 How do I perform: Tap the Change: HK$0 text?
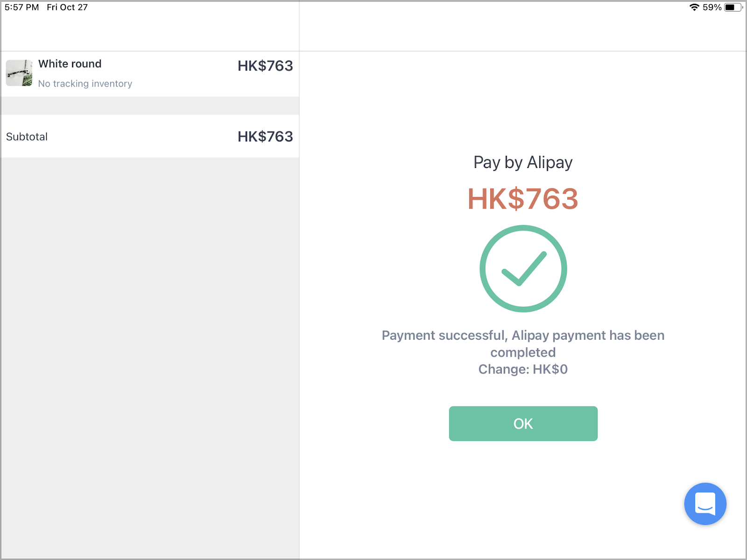tap(523, 369)
